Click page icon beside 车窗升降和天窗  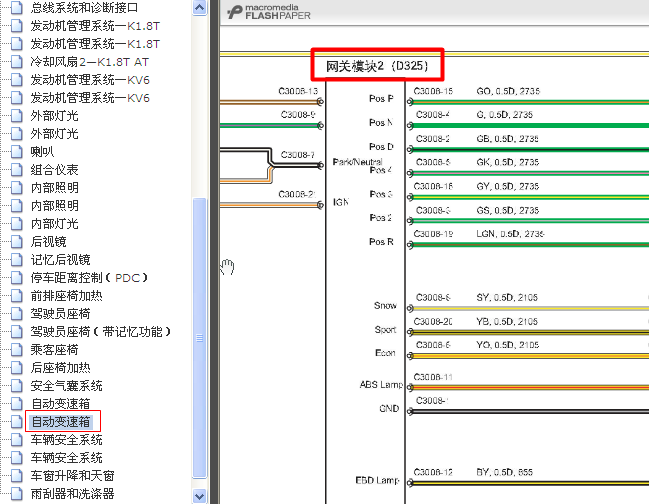[17, 475]
